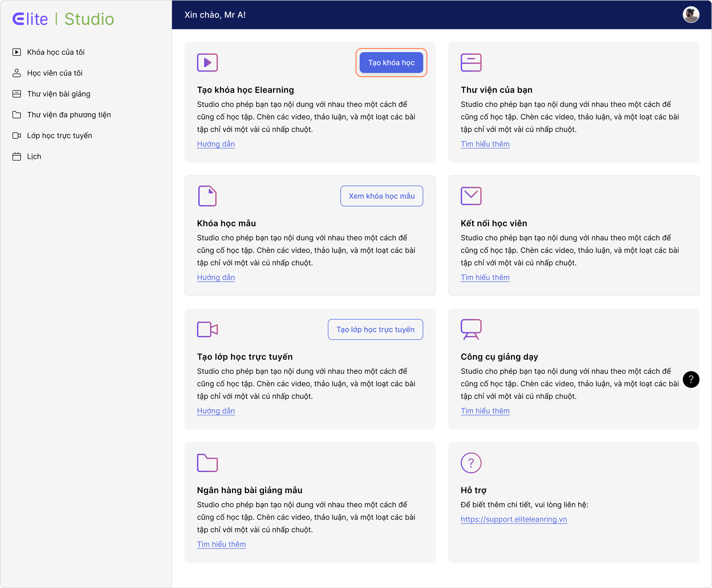Click the question mark circle icon above Hỗ trợ
The image size is (712, 588).
point(471,463)
